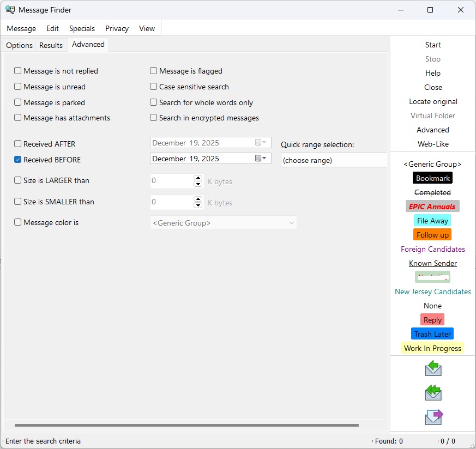Decrease the Size is SMALLER than value
The height and width of the screenshot is (449, 476).
pyautogui.click(x=198, y=205)
